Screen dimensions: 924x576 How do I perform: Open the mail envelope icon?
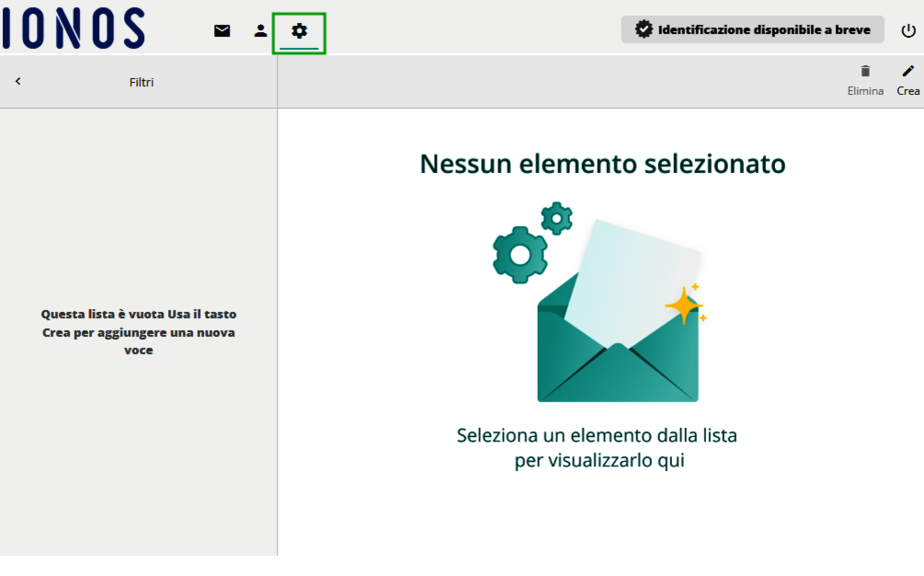pyautogui.click(x=222, y=30)
